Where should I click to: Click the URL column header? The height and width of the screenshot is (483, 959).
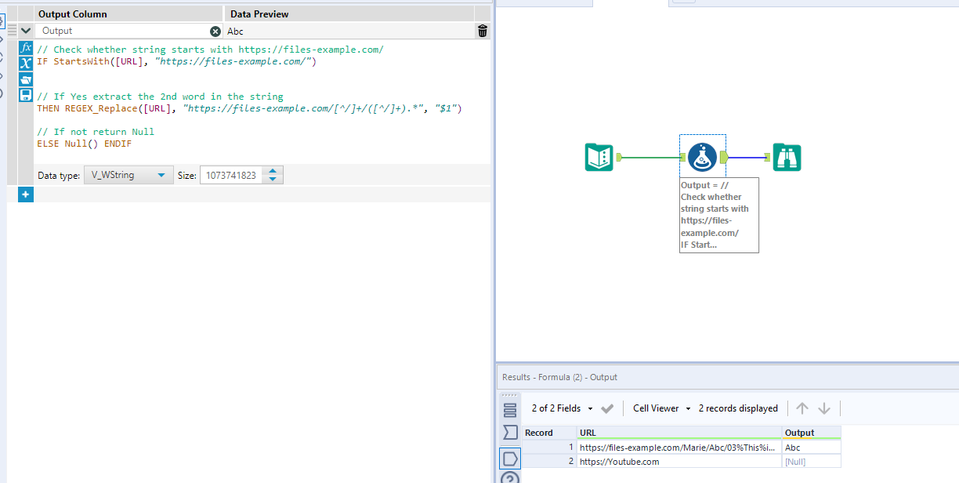point(679,432)
